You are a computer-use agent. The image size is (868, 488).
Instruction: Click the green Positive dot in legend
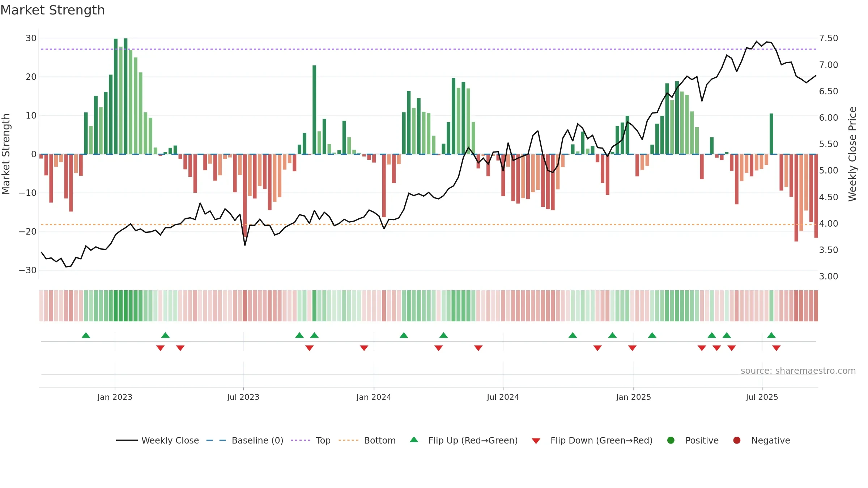[671, 440]
